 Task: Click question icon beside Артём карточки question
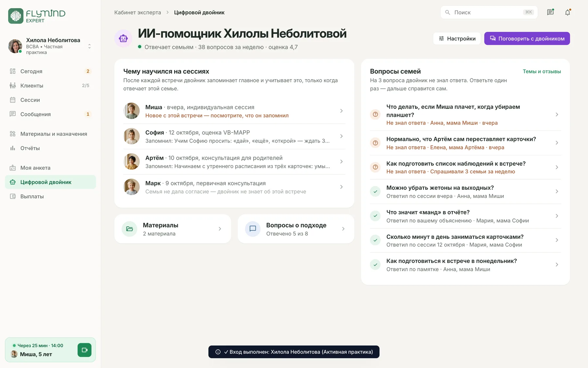375,143
